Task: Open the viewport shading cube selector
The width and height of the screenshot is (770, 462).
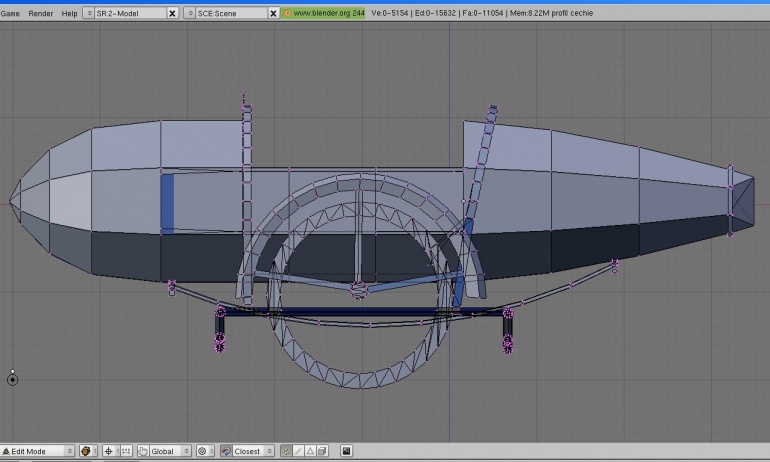Action: click(x=88, y=451)
